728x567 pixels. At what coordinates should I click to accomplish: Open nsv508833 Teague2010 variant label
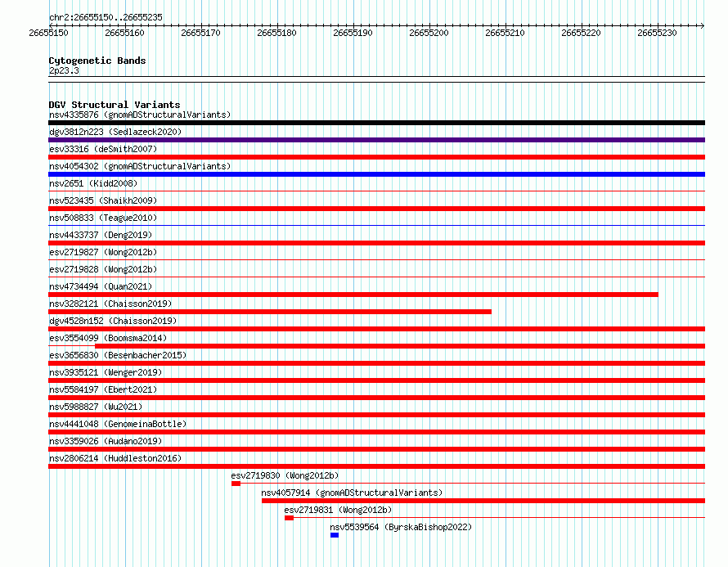click(103, 218)
